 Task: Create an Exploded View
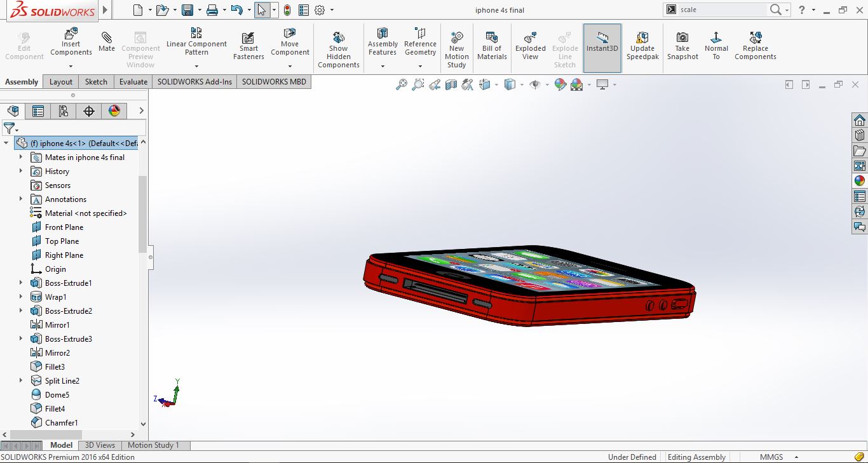(531, 46)
